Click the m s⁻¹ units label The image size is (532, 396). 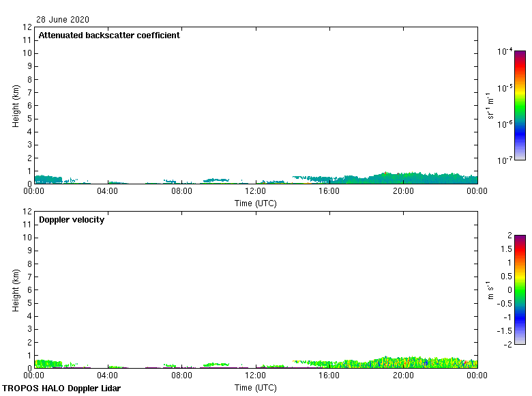pos(490,290)
